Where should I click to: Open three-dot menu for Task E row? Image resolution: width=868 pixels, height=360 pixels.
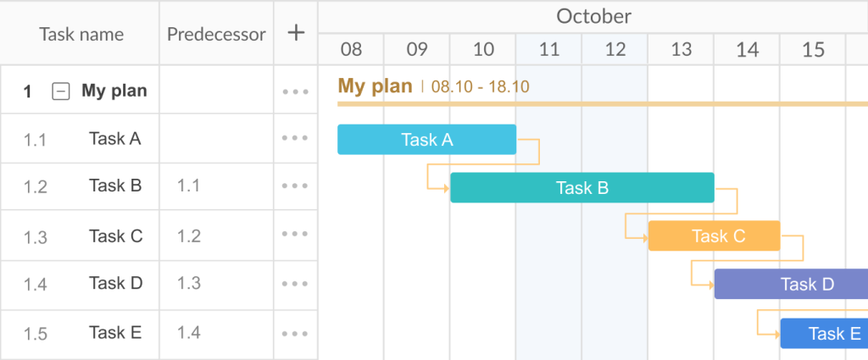coord(295,333)
